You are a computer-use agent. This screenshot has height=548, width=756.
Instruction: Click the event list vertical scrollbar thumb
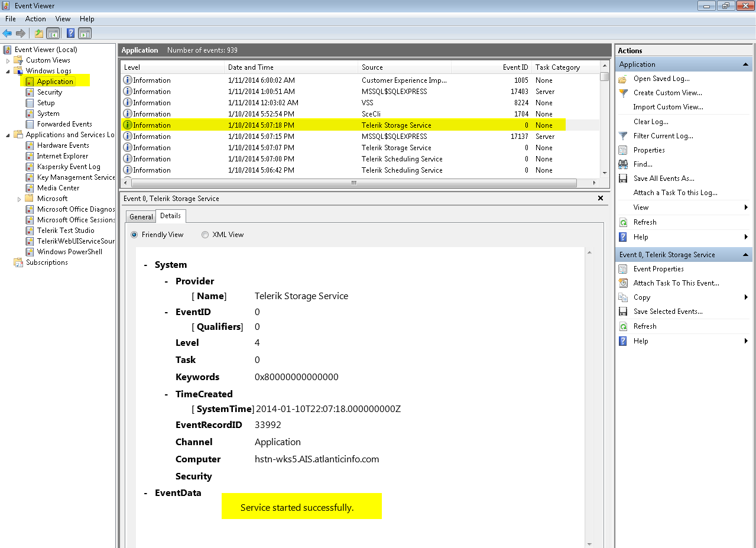(x=604, y=76)
